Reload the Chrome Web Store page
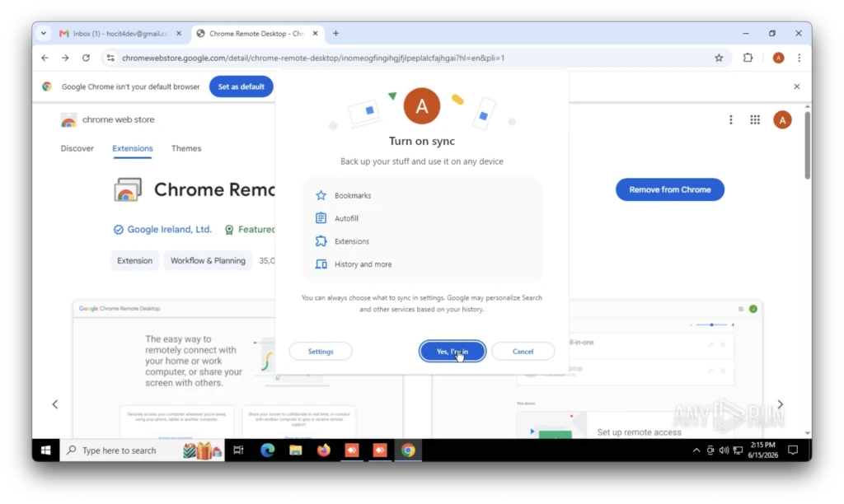 tap(86, 58)
